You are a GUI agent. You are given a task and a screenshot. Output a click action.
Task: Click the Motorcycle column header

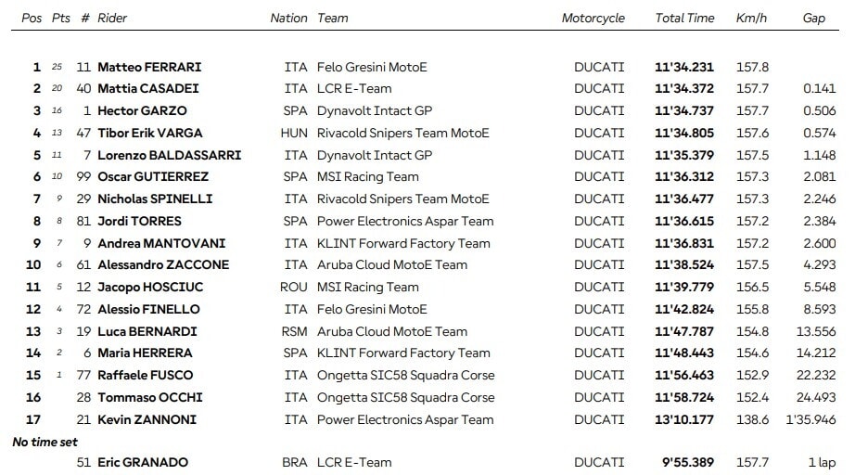(593, 18)
